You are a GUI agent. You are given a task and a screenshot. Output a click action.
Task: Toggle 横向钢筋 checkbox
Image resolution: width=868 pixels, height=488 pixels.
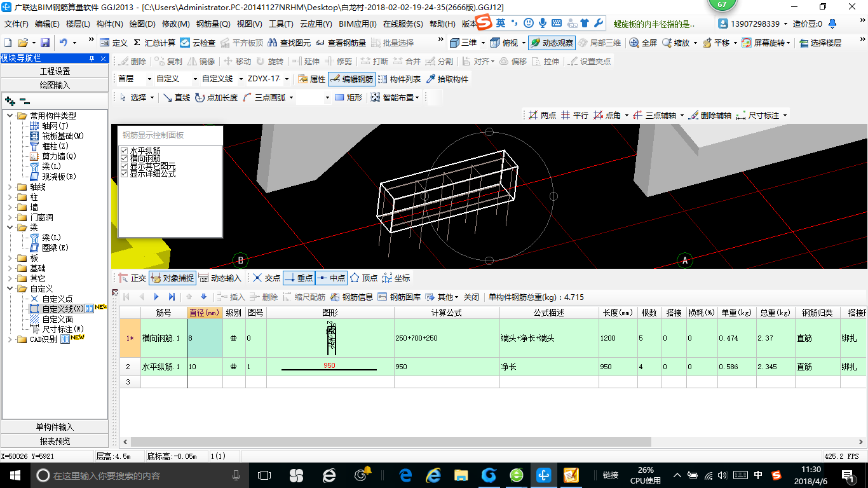(x=124, y=158)
